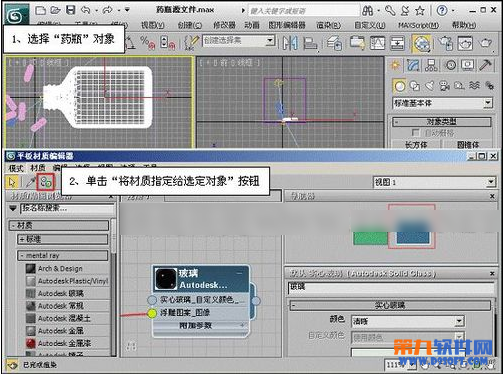Open the Modes menu in material editor
The height and width of the screenshot is (374, 504).
coord(16,168)
